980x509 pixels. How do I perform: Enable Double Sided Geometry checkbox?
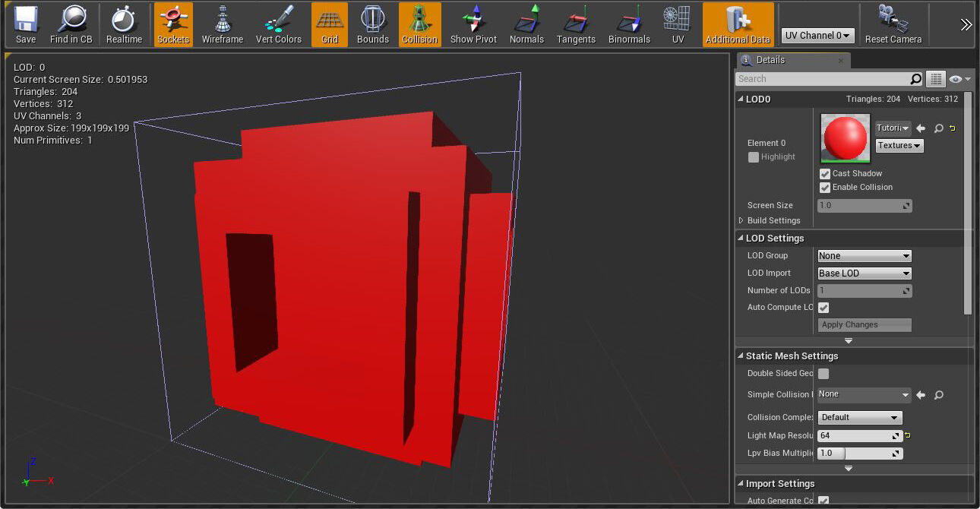[x=824, y=374]
